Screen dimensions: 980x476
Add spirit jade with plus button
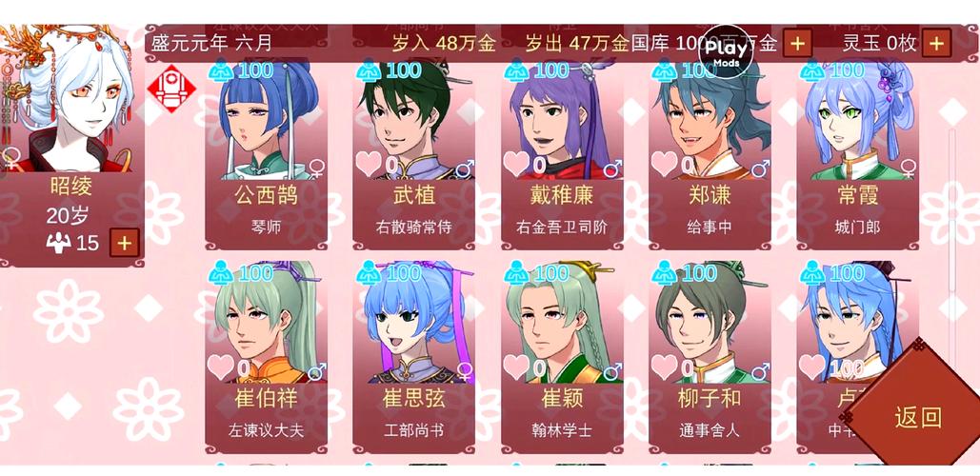pyautogui.click(x=936, y=43)
